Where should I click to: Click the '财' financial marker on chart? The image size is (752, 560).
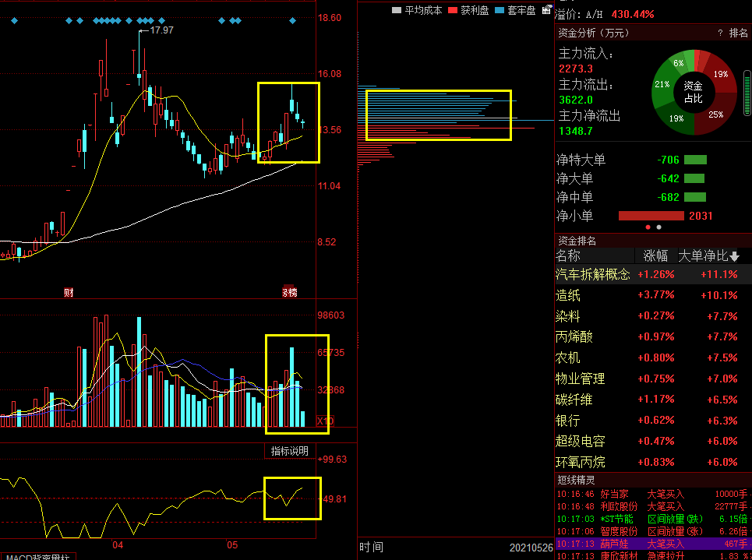[69, 293]
